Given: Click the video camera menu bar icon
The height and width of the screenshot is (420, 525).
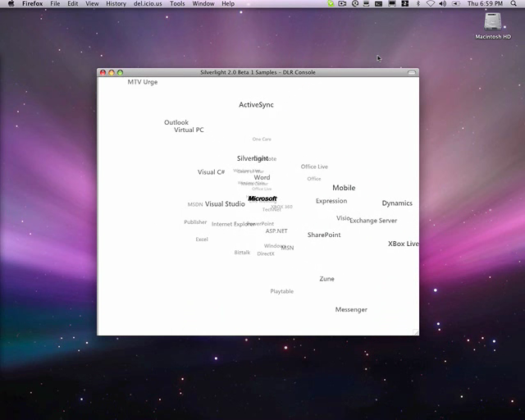Looking at the screenshot, I should coord(342,3).
